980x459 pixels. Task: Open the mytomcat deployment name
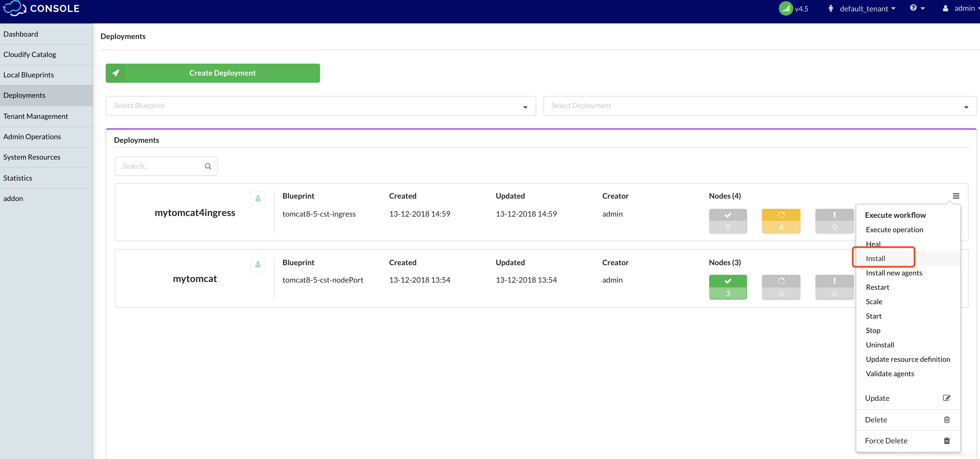(195, 279)
